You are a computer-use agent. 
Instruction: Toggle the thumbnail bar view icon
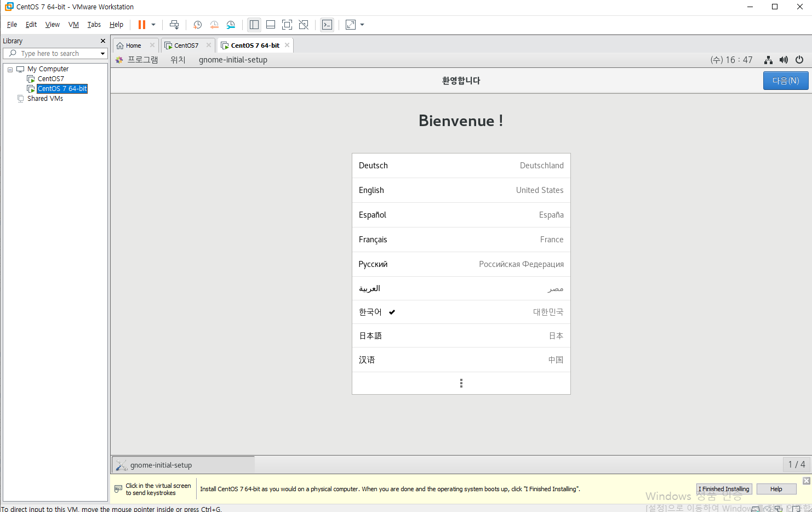click(271, 25)
